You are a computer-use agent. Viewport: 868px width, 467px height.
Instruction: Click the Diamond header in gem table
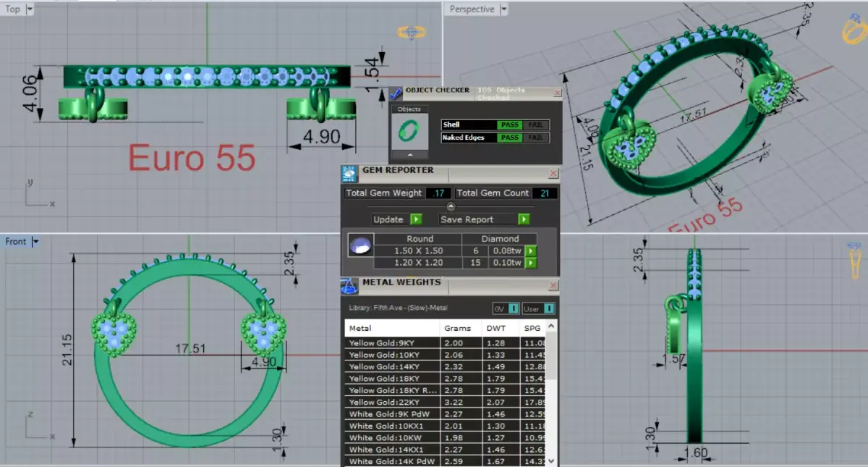[x=500, y=238]
